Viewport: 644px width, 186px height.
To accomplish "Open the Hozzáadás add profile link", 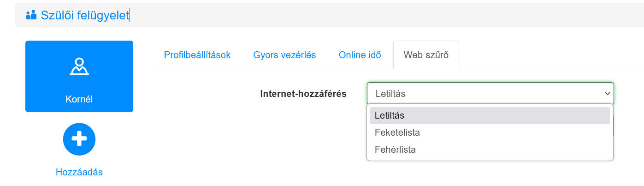I will (x=79, y=172).
